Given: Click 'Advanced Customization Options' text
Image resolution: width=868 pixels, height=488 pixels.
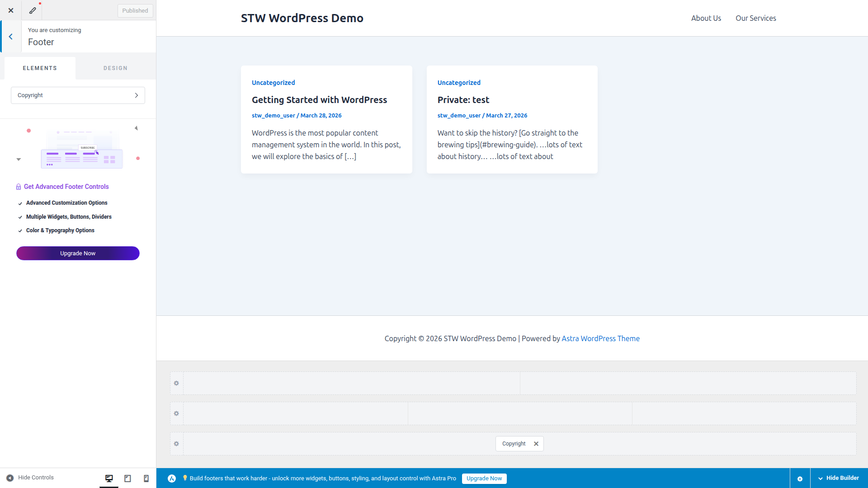Looking at the screenshot, I should [66, 203].
